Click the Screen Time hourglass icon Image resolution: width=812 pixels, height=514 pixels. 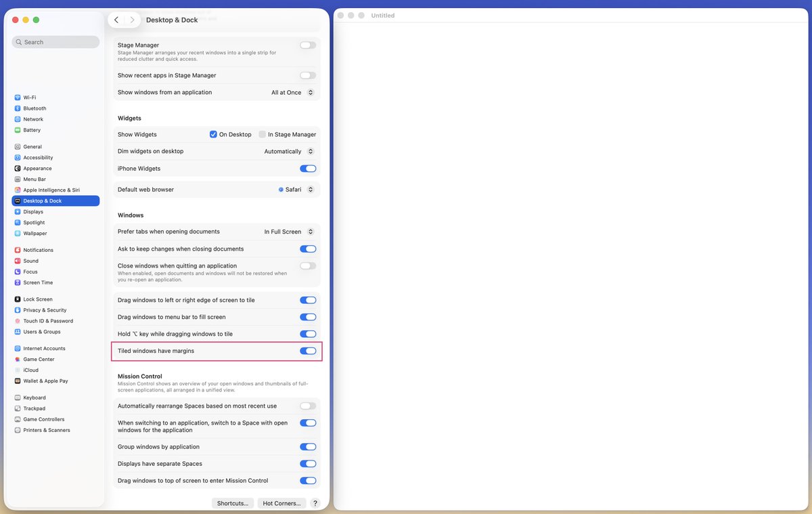coord(18,282)
